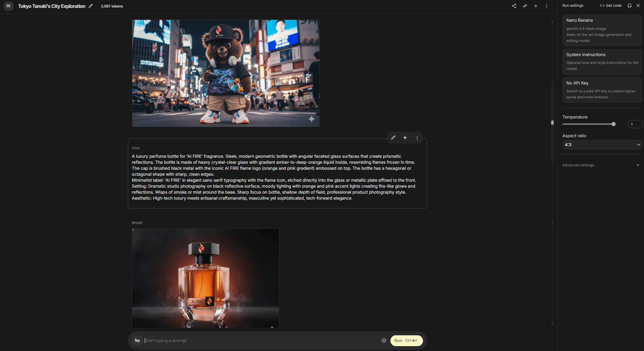Image resolution: width=644 pixels, height=351 pixels.
Task: Rerun the user turn with sparkle icon
Action: click(x=405, y=138)
